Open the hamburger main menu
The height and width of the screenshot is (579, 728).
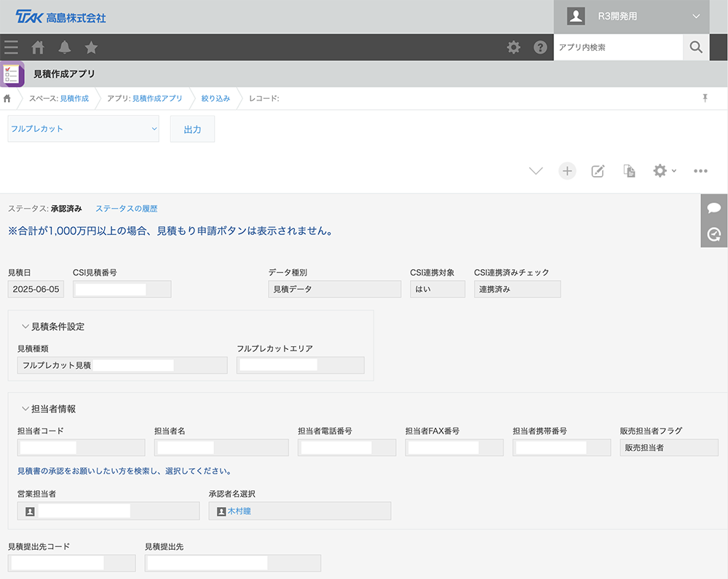pyautogui.click(x=11, y=47)
